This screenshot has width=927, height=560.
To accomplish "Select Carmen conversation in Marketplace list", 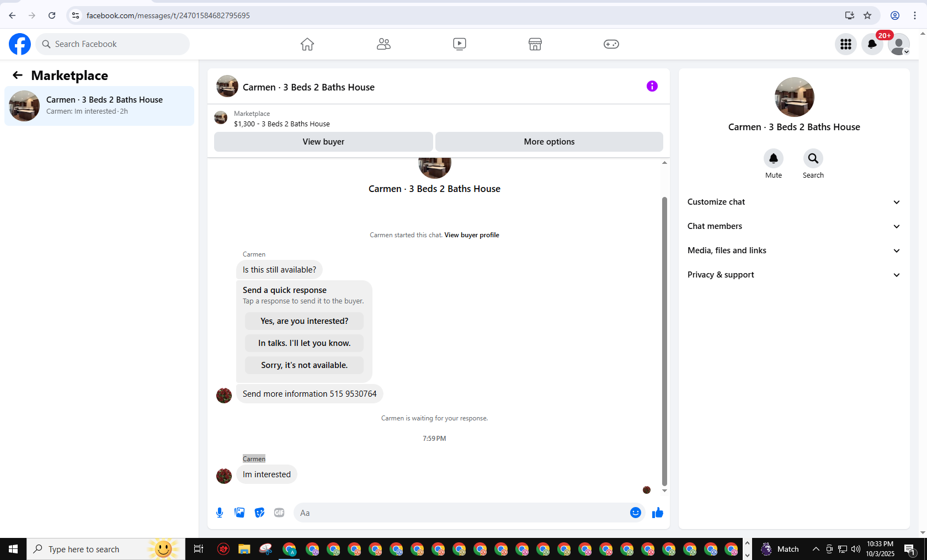I will click(99, 106).
